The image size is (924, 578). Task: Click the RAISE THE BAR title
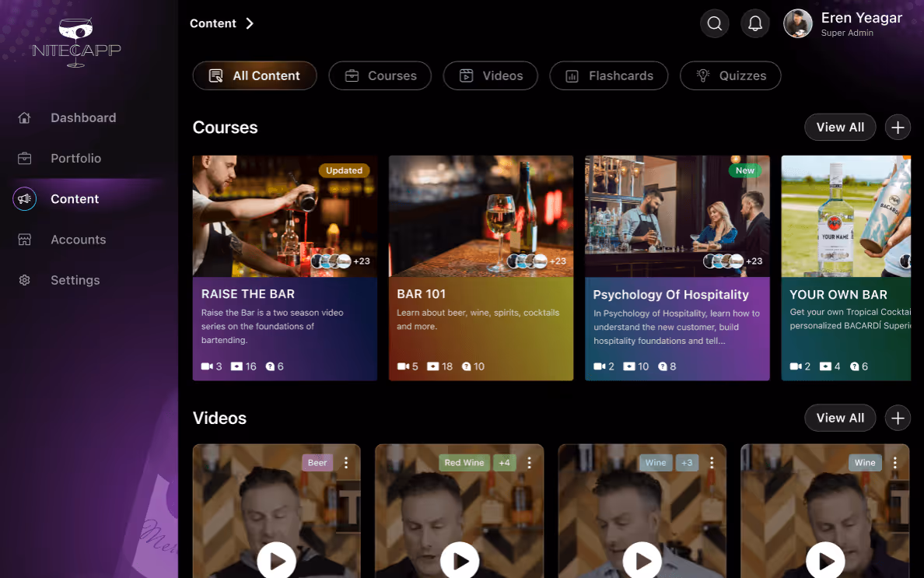coord(248,294)
